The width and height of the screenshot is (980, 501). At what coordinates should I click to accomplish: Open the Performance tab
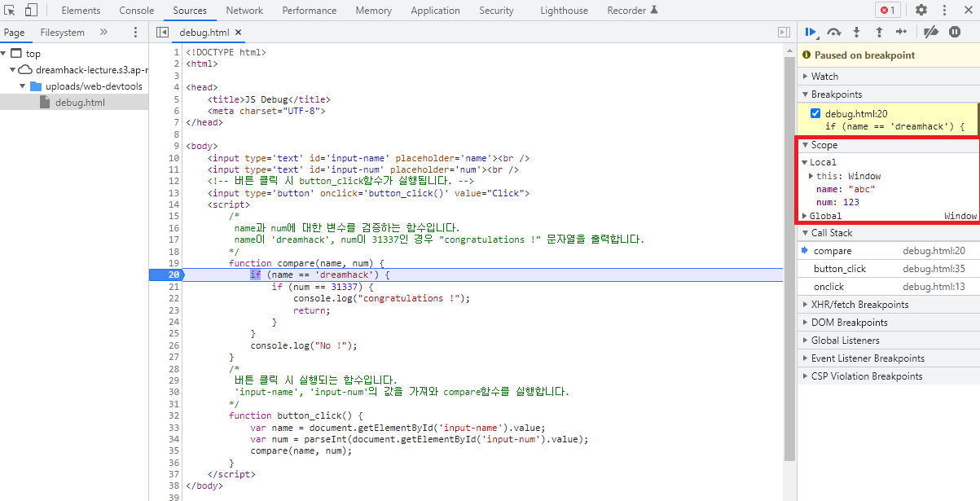tap(310, 11)
